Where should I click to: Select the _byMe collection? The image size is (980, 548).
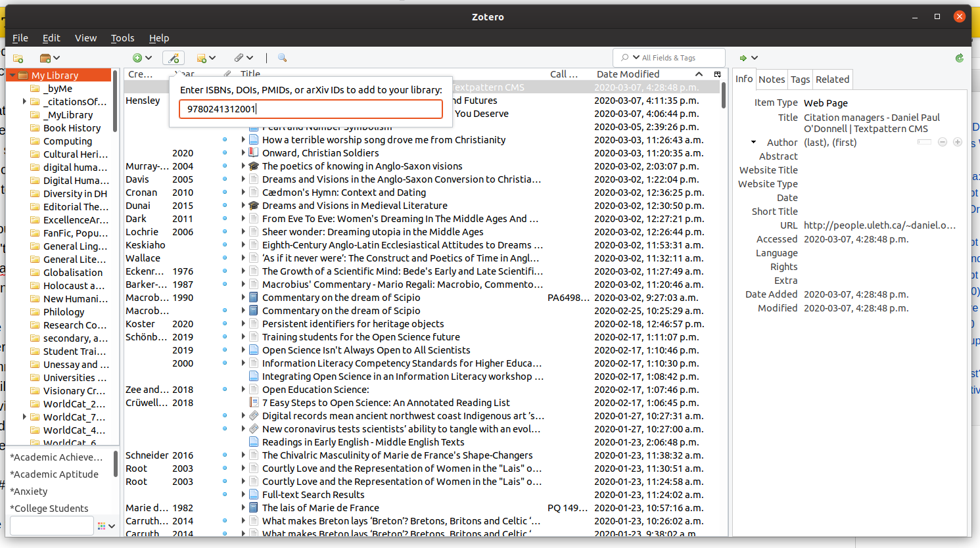click(58, 89)
